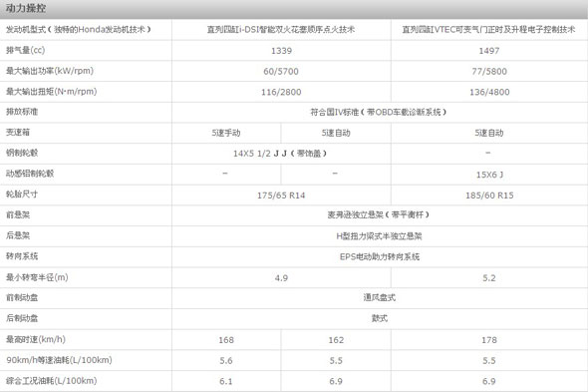Select the 转向系统 row label
Screen dimensions: 588x392
click(x=22, y=256)
